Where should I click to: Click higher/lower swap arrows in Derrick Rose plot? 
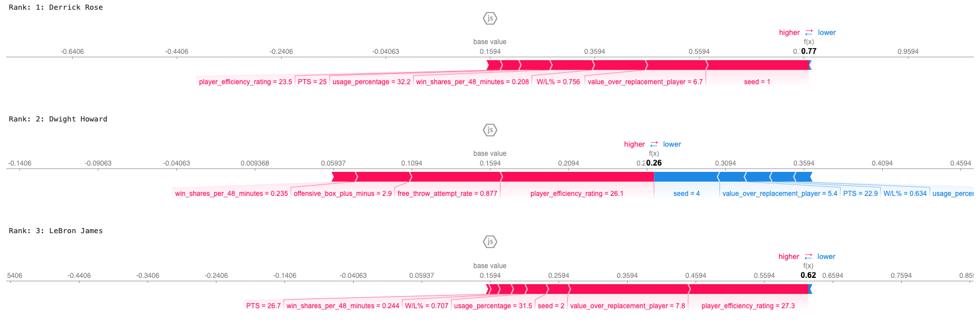click(x=808, y=33)
